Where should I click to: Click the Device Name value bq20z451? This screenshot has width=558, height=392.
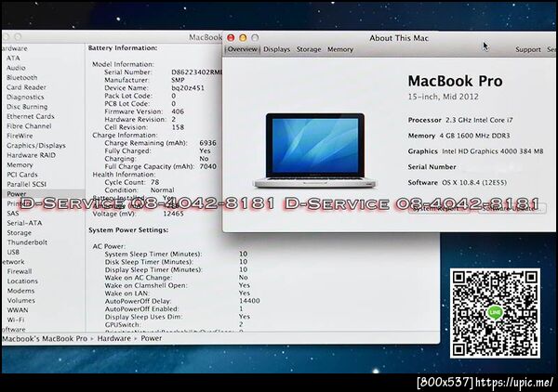[188, 88]
